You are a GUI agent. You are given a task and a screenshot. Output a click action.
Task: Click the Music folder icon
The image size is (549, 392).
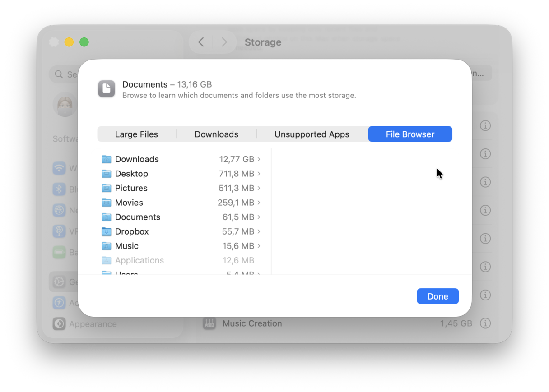[107, 245]
